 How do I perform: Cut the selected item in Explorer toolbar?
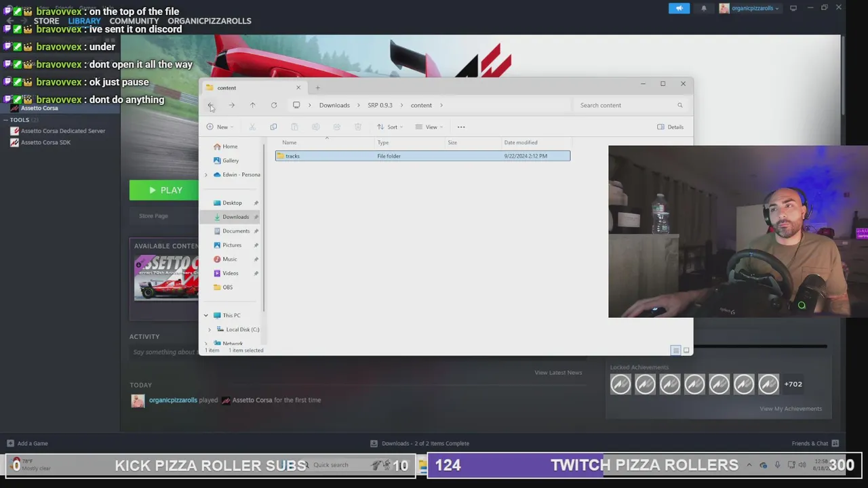pyautogui.click(x=252, y=127)
